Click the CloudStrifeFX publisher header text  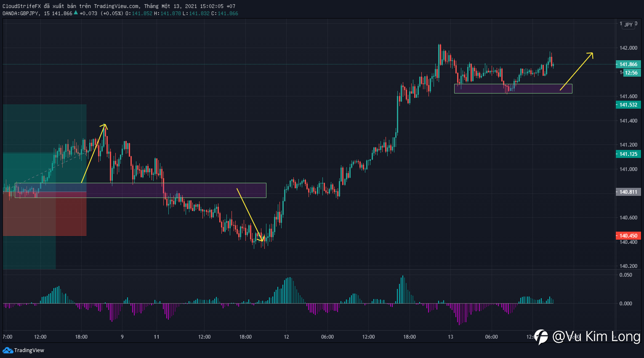(119, 6)
